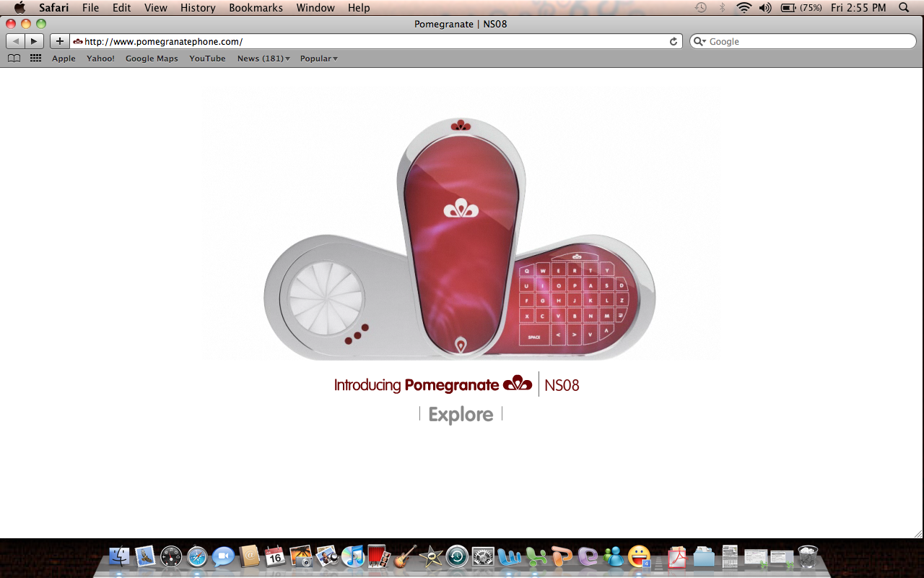Launch PowerPoint from the dock
Viewport: 924px width, 578px height.
[561, 556]
